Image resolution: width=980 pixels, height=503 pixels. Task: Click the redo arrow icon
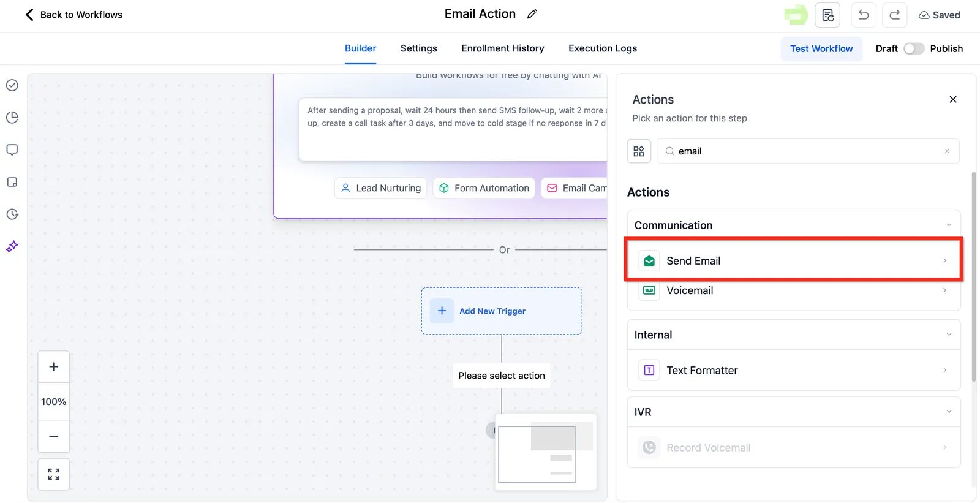tap(894, 15)
